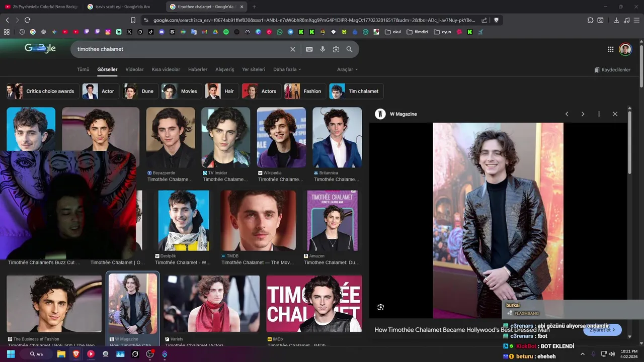Open a new browser tab
The width and height of the screenshot is (644, 362).
point(254,7)
